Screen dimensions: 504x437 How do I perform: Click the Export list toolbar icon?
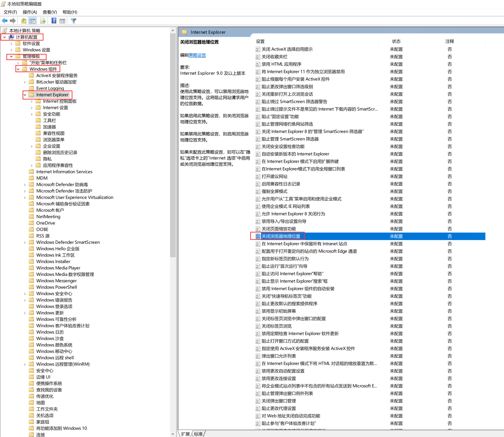[x=43, y=21]
